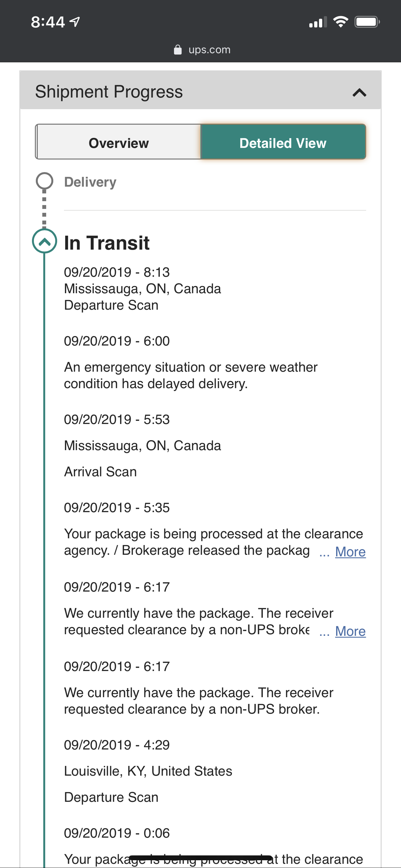Tap the battery icon in status bar

[x=367, y=22]
